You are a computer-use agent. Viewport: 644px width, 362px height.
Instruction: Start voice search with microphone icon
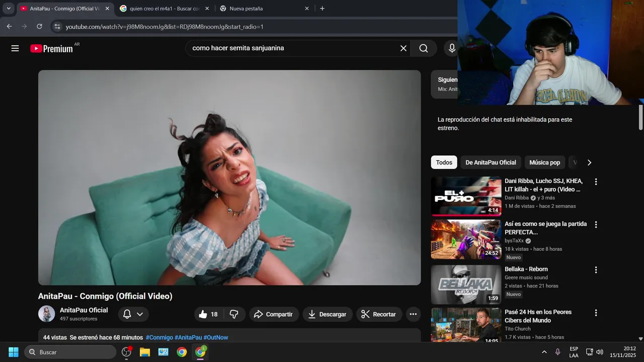click(452, 48)
